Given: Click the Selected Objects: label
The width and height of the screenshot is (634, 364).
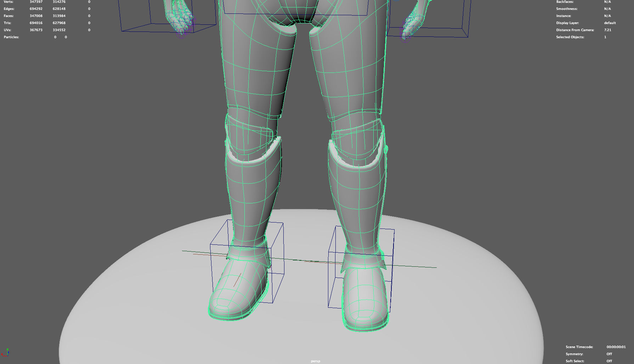Looking at the screenshot, I should (570, 37).
